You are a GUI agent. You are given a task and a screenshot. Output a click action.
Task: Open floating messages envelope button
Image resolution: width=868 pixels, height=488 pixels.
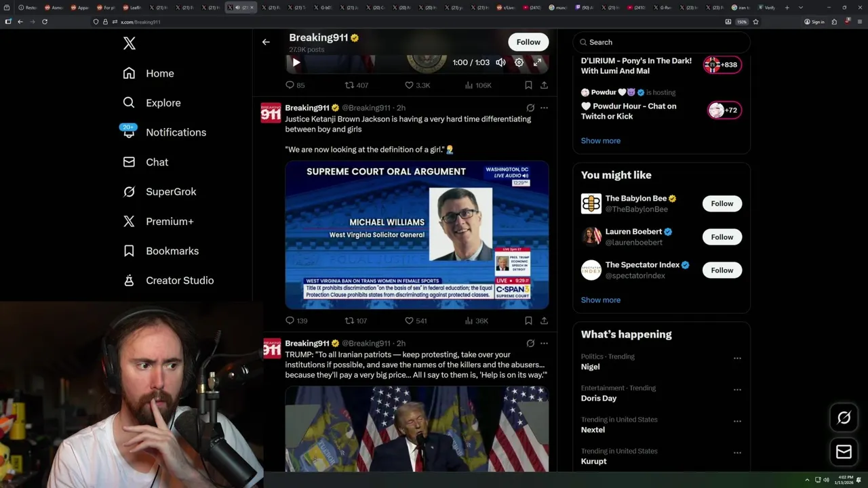coord(844,452)
